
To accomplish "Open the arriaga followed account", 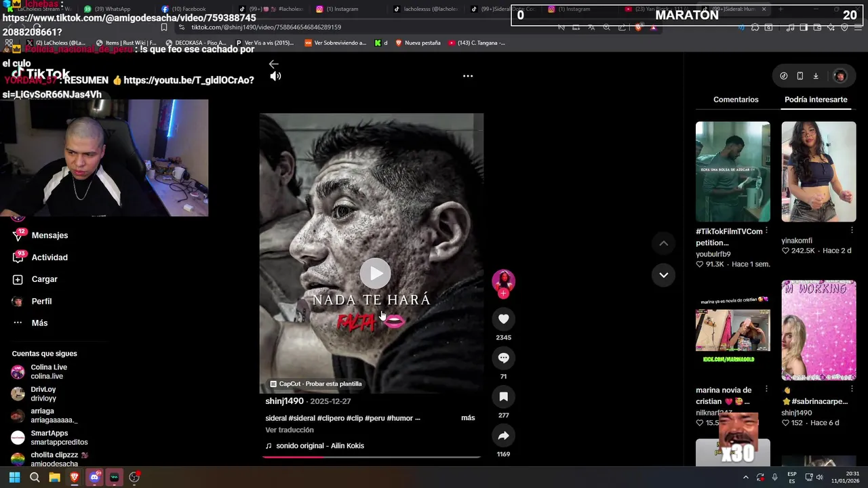I will click(45, 415).
